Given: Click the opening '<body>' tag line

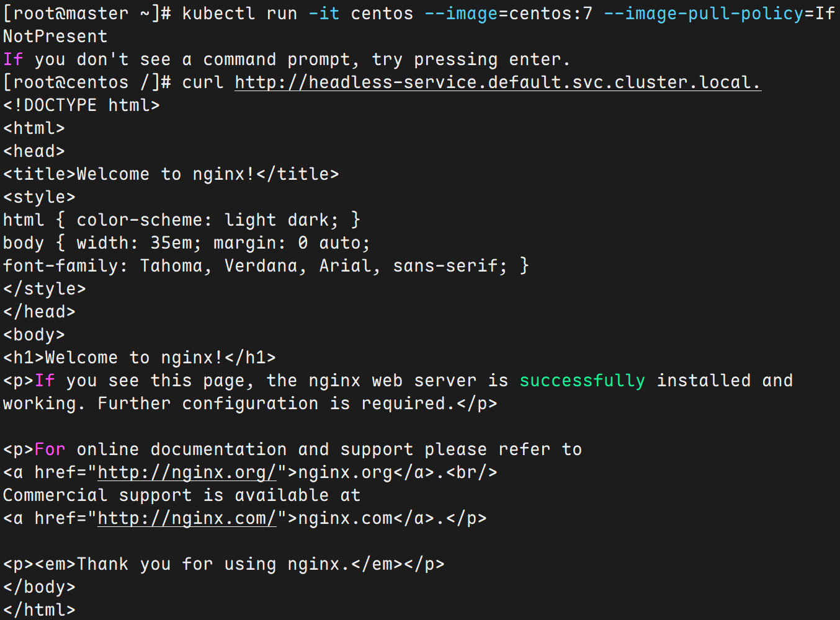Looking at the screenshot, I should pos(34,335).
